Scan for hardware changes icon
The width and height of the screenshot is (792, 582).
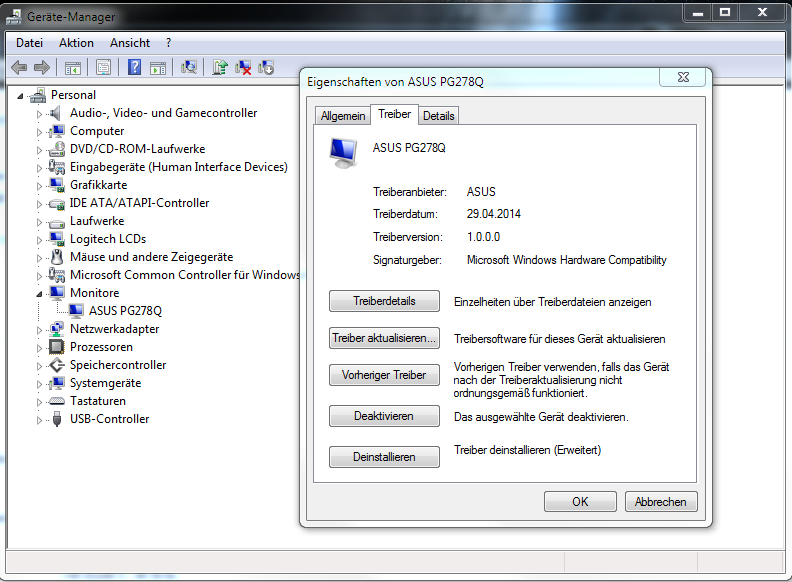(189, 67)
